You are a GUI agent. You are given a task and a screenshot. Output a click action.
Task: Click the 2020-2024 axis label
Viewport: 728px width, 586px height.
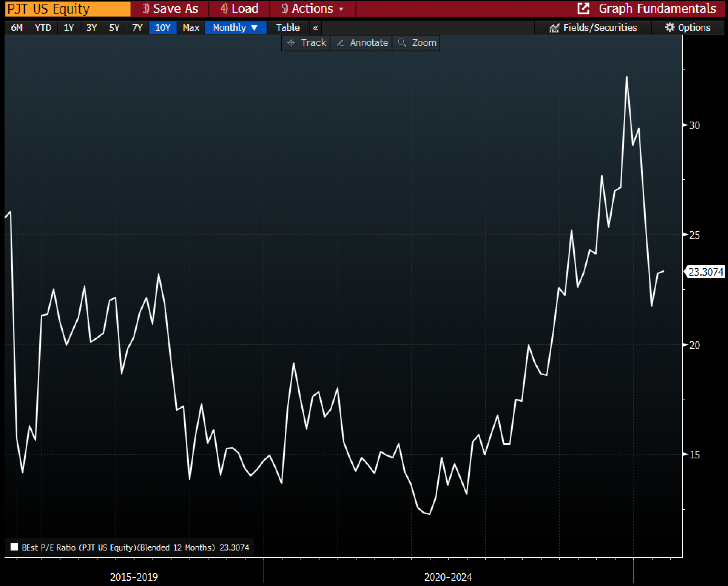click(x=448, y=577)
